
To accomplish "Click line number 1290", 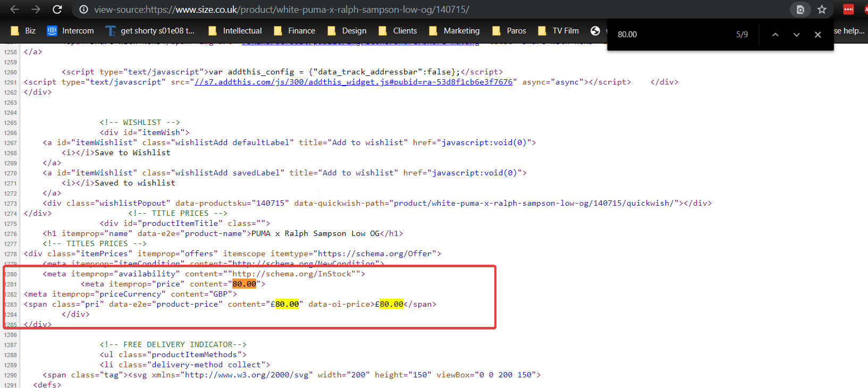I will [x=10, y=375].
